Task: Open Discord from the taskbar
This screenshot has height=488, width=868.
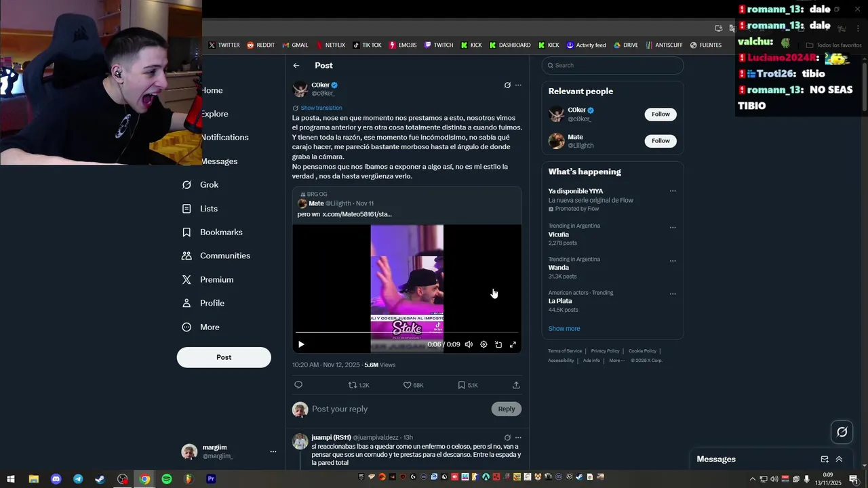Action: coord(56,479)
